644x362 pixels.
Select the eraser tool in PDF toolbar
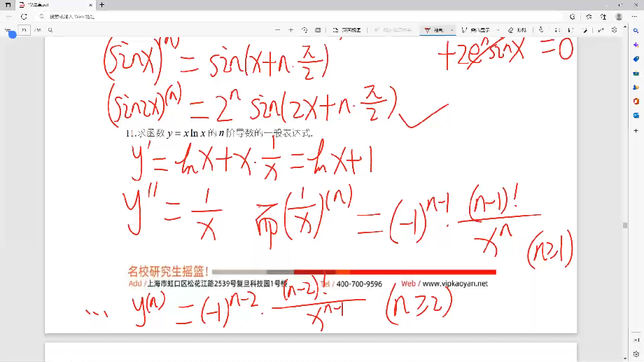pos(510,30)
